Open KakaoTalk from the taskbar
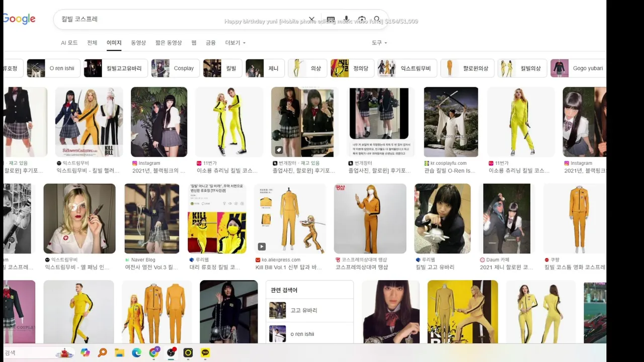 point(205,353)
